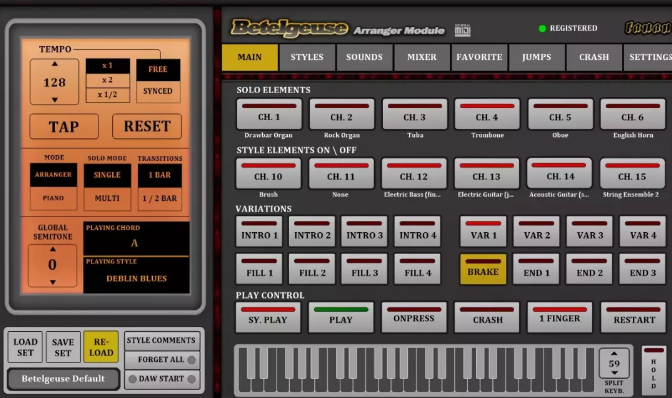Enable CH. 4 Trombone solo element
The width and height of the screenshot is (672, 398).
pyautogui.click(x=487, y=114)
